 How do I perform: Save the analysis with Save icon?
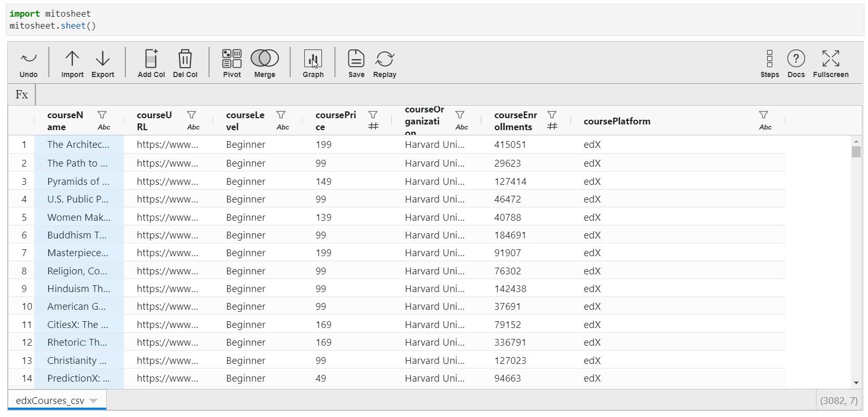coord(356,59)
